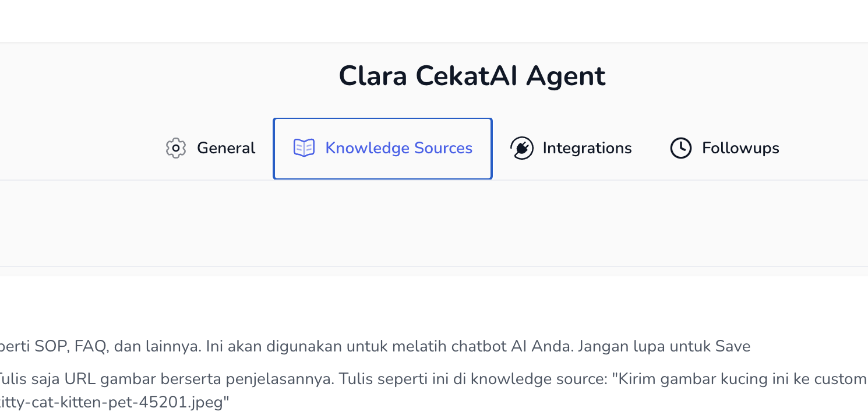Click the clock icon for Followups
Viewport: 868px width, 415px height.
click(681, 148)
